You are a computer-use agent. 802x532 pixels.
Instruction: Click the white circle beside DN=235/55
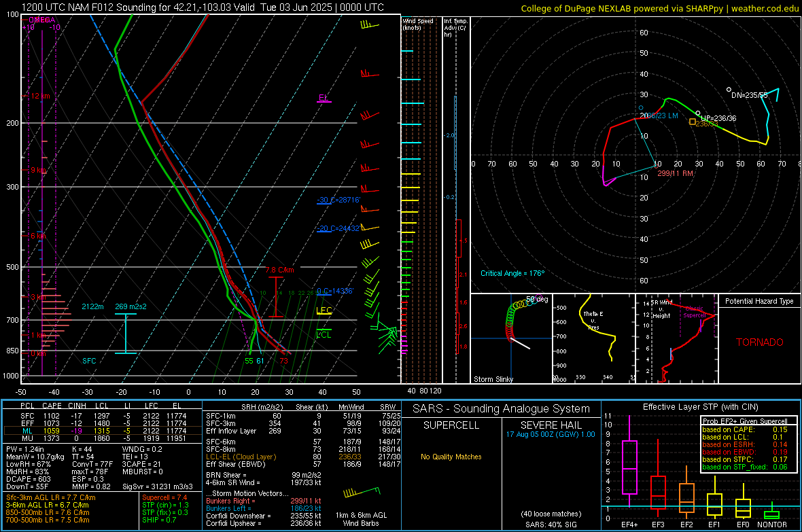pyautogui.click(x=729, y=90)
